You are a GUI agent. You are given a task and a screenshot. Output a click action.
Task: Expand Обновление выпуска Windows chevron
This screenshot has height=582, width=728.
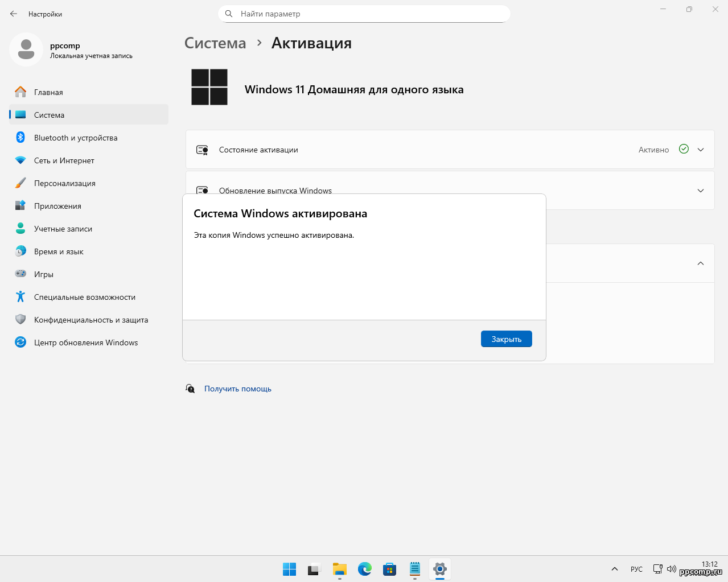tap(701, 191)
